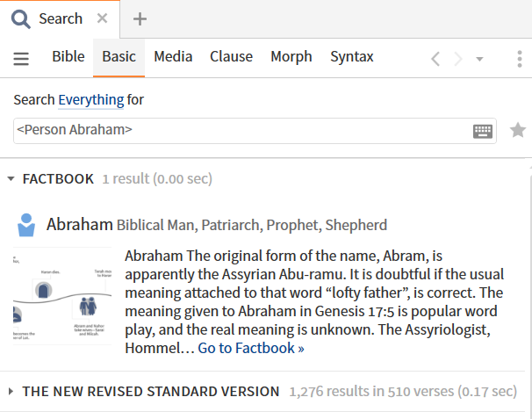
Task: Switch to the Media search tab
Action: 173,56
